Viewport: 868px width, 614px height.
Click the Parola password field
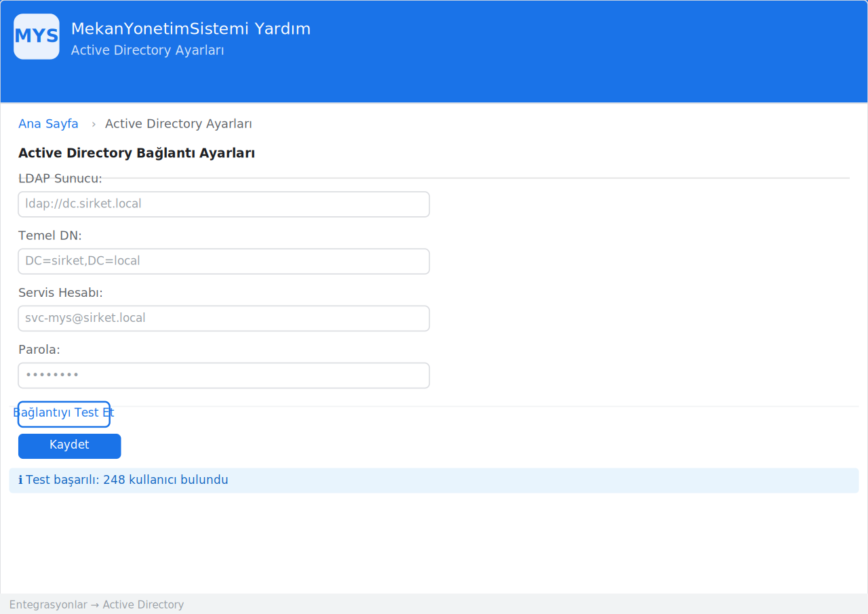(x=224, y=375)
